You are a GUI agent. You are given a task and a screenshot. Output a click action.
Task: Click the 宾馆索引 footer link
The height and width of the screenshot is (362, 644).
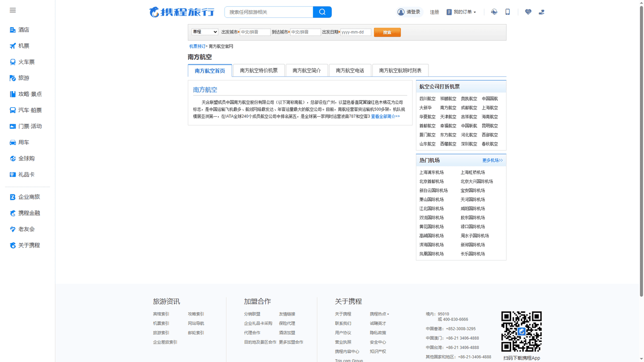click(x=161, y=314)
